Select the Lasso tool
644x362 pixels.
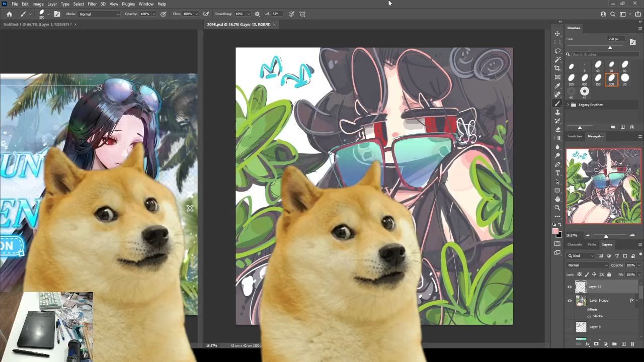click(x=557, y=51)
